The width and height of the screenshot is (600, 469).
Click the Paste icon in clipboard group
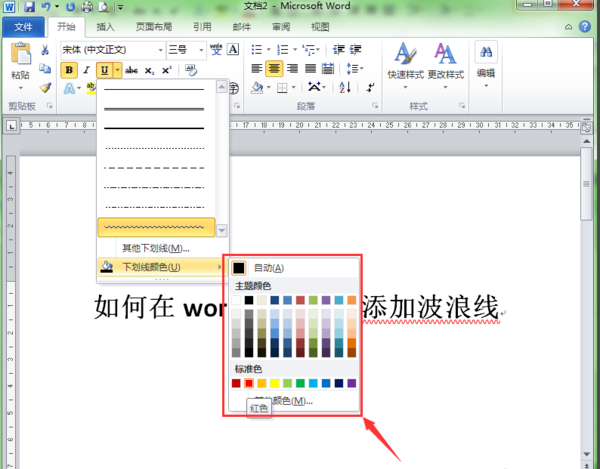(x=21, y=54)
